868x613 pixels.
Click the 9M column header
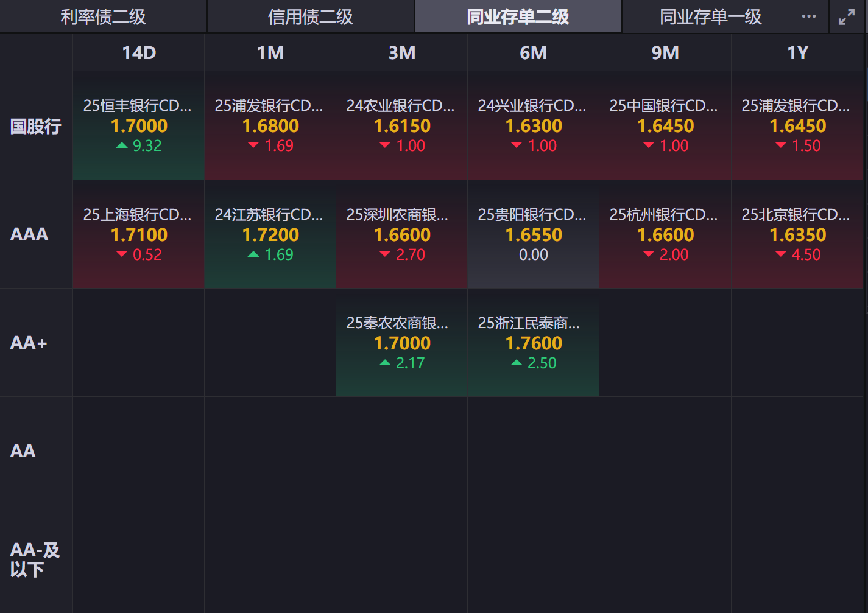(665, 53)
